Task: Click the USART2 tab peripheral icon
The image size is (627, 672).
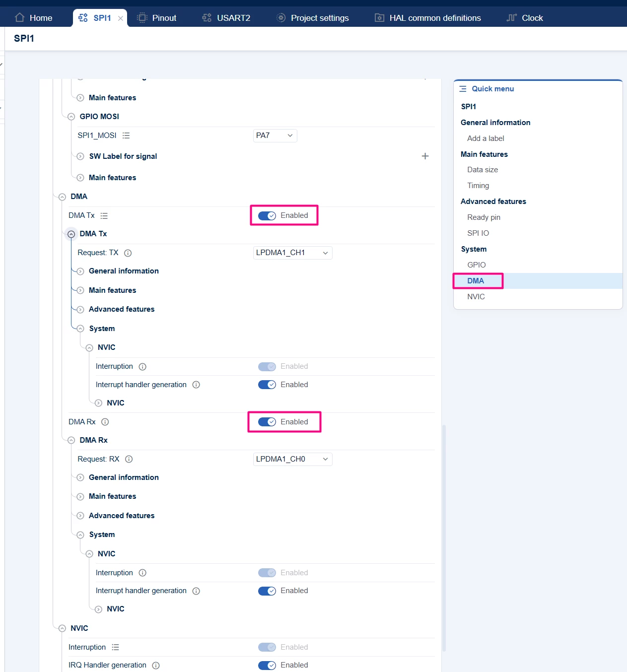Action: coord(207,18)
